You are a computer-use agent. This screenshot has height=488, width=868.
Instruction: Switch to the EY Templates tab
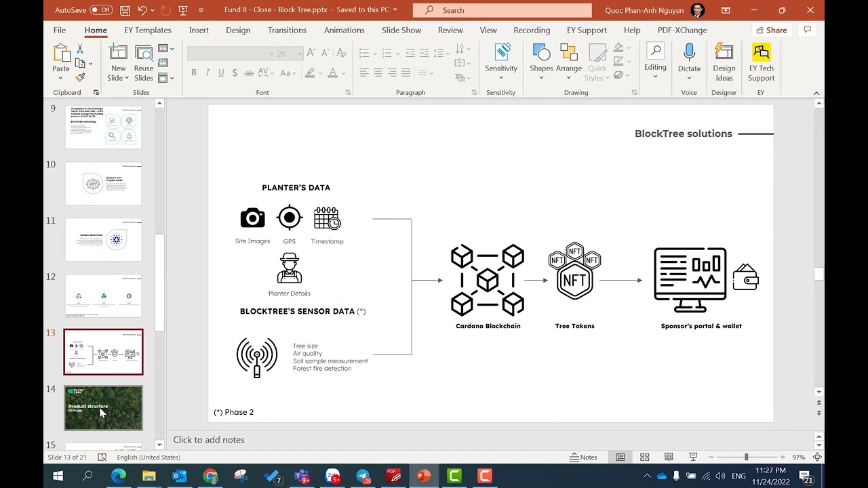click(x=148, y=30)
